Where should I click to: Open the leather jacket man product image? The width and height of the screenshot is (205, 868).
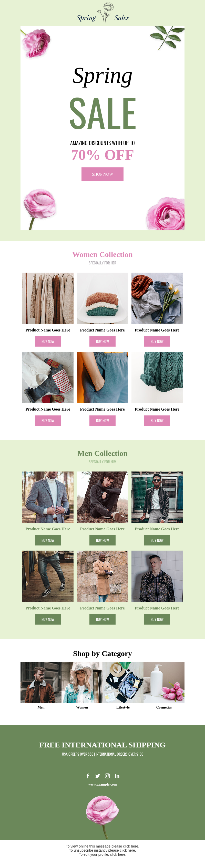tap(157, 497)
